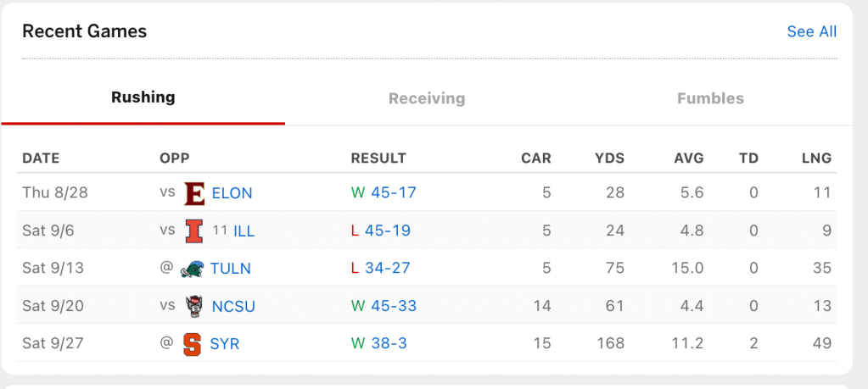Open the 45-17 game result
The height and width of the screenshot is (389, 868).
(x=394, y=192)
